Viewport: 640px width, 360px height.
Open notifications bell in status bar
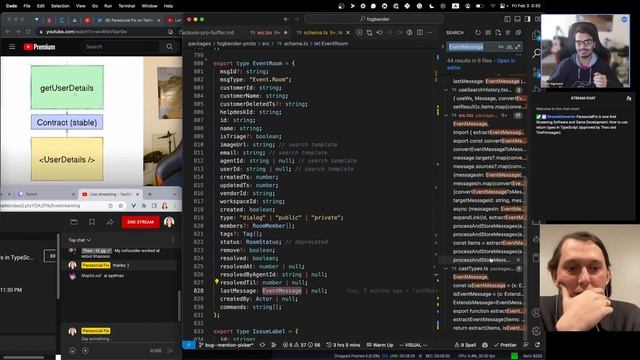click(538, 345)
